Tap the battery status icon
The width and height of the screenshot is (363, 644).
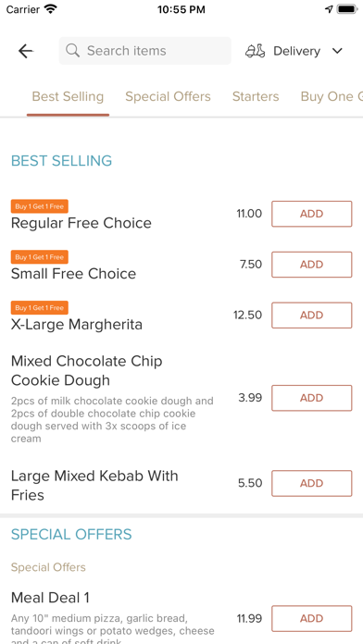click(x=347, y=9)
